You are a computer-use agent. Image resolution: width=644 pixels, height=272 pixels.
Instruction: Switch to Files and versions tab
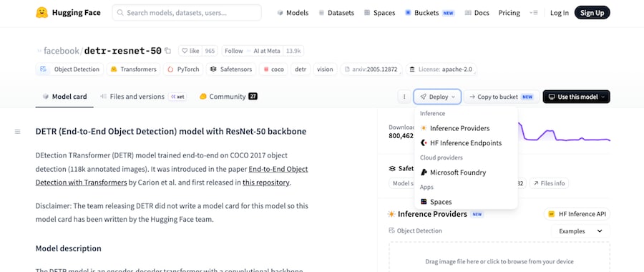pos(143,97)
